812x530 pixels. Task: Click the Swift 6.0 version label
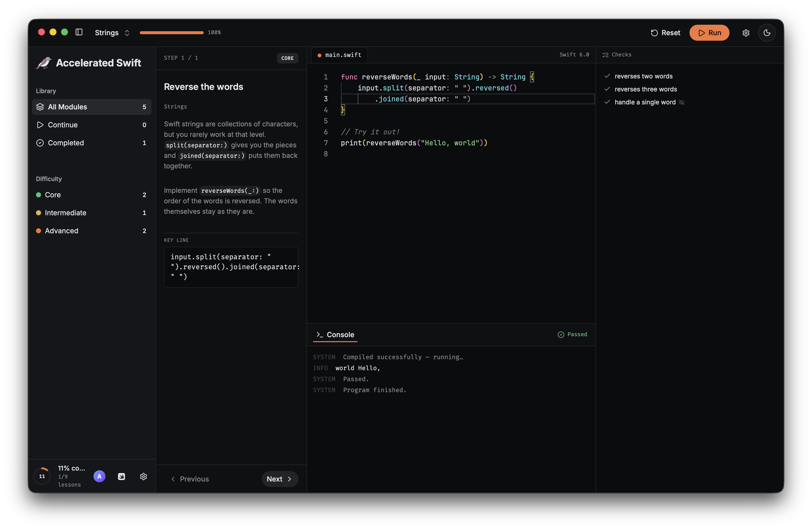(574, 54)
